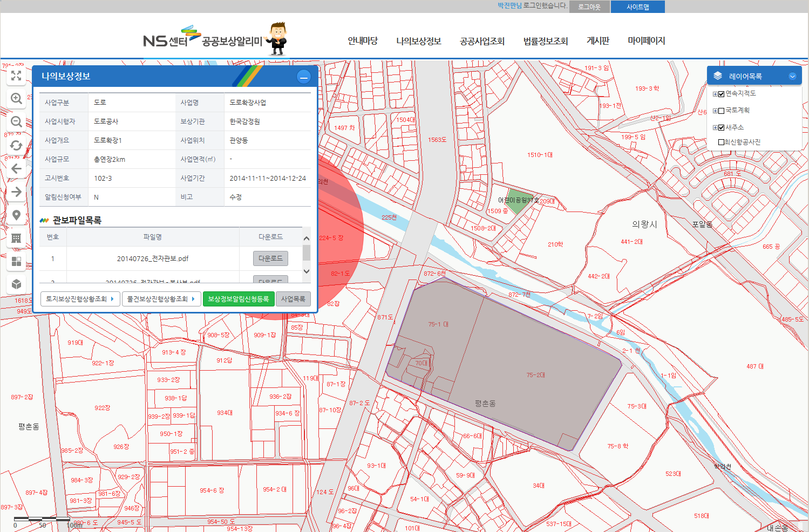Click the 도로확장사업 project name value
809x532 pixels.
point(248,103)
